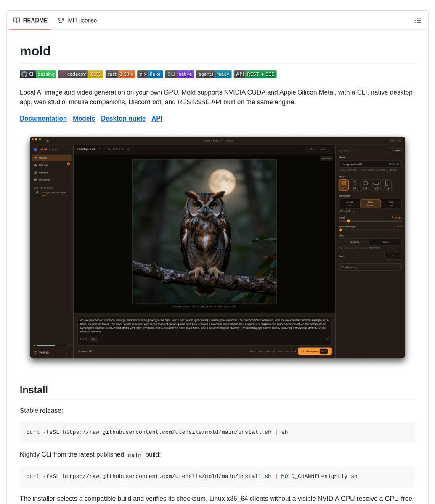This screenshot has width=435, height=504.
Task: Increase Batch count with the plus button
Action: [398, 256]
